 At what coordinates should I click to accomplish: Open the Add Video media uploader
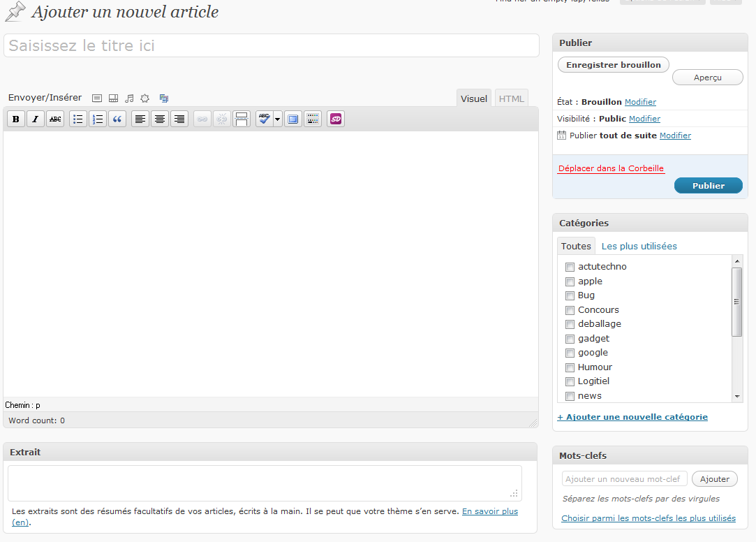point(113,98)
